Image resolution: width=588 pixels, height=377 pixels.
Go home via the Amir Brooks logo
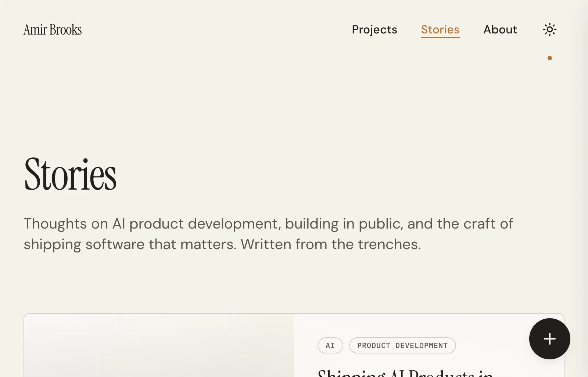coord(53,29)
